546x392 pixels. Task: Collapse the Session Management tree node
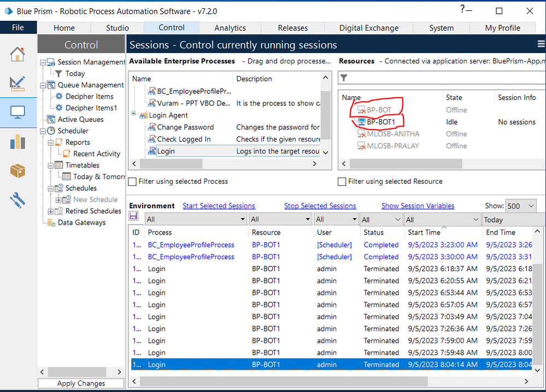43,62
